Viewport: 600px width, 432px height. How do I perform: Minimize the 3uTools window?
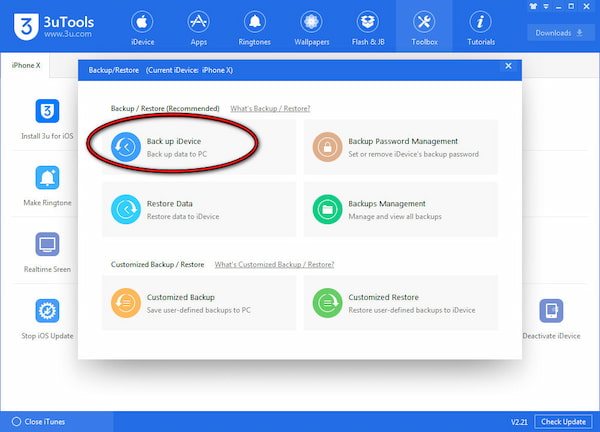click(x=559, y=7)
